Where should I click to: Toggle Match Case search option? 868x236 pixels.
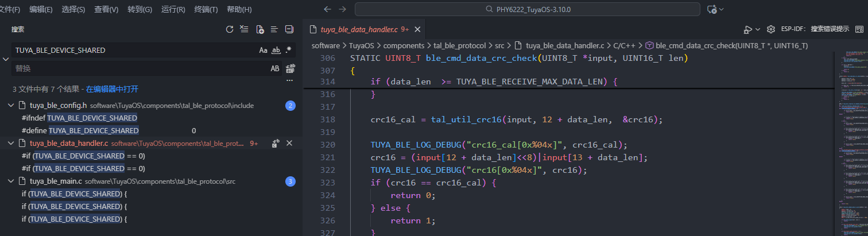263,51
